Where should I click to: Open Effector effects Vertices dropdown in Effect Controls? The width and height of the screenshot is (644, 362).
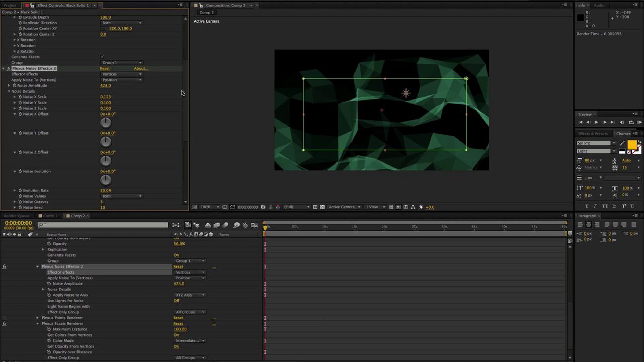pyautogui.click(x=122, y=74)
